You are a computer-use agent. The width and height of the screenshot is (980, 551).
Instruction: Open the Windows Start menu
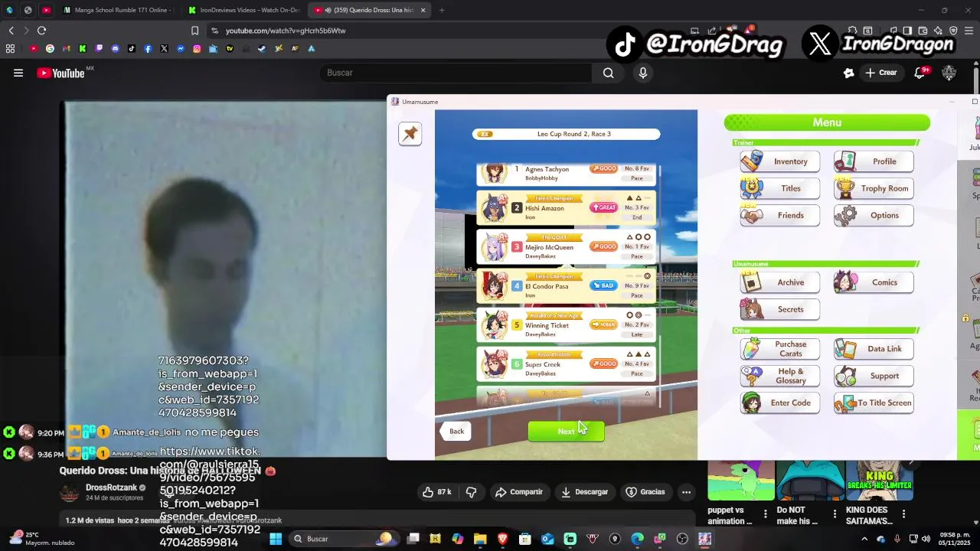tap(276, 539)
